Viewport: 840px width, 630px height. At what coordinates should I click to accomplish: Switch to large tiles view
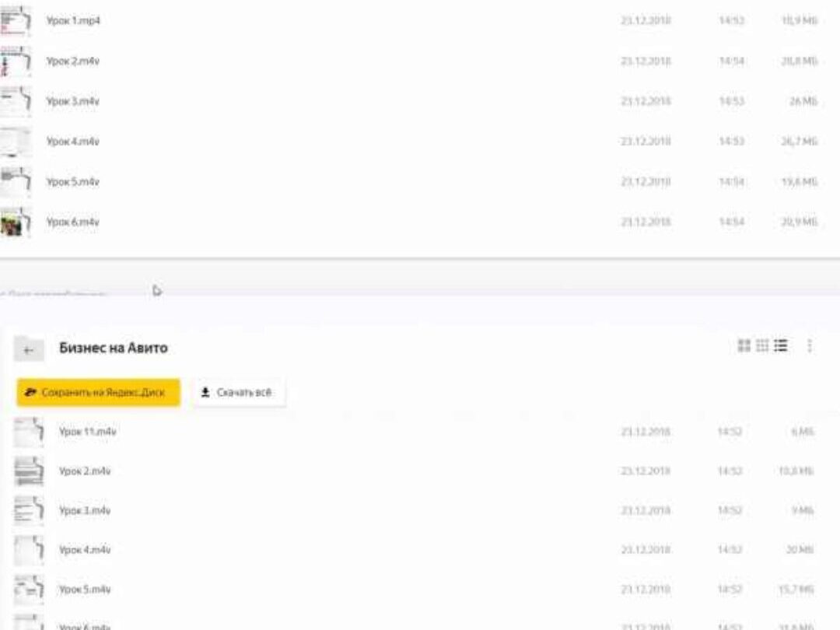744,345
